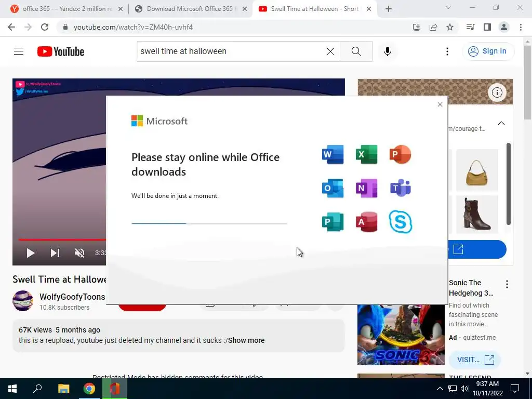Open the YouTube hamburger guide menu
The width and height of the screenshot is (532, 399).
coord(19,51)
